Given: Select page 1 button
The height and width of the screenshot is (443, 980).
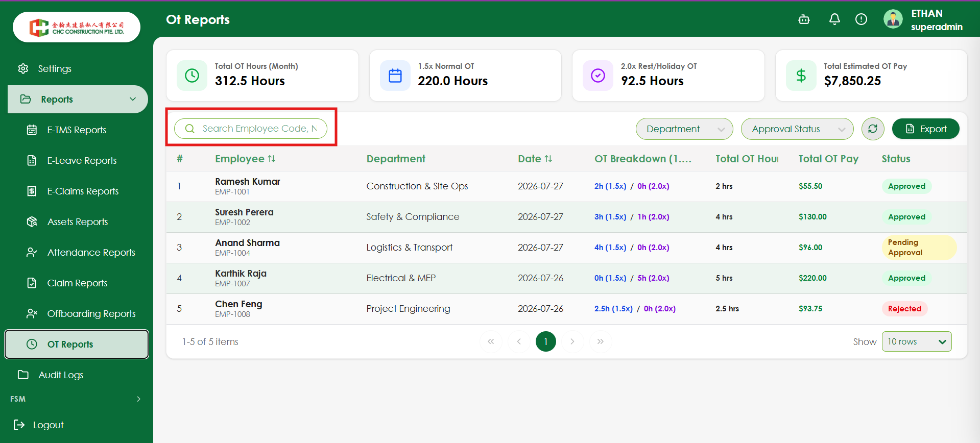Looking at the screenshot, I should (x=546, y=341).
